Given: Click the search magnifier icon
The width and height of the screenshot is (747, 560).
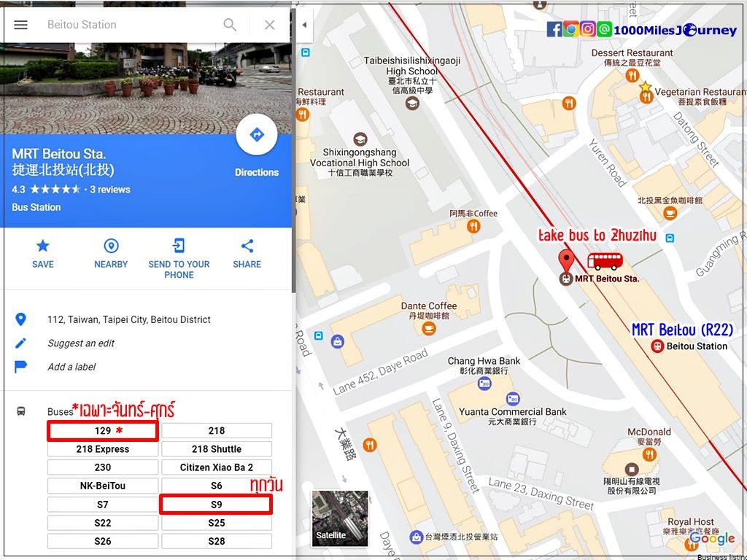Looking at the screenshot, I should 230,25.
